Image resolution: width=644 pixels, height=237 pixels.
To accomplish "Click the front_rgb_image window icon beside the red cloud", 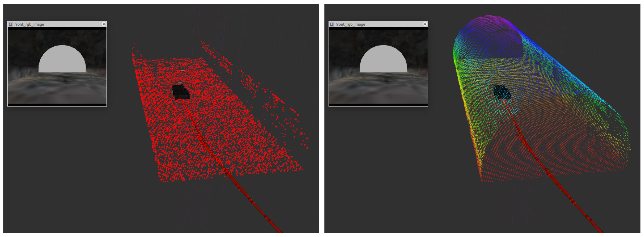I will click(x=11, y=24).
